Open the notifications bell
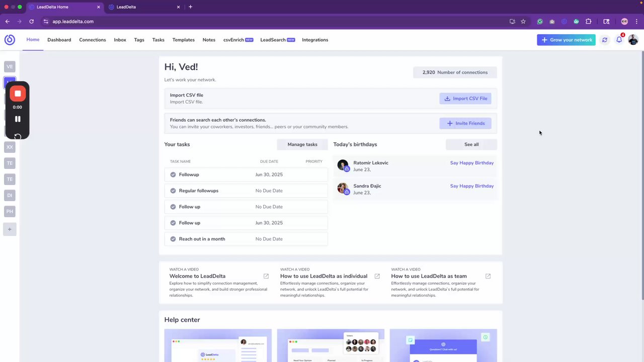 click(619, 40)
